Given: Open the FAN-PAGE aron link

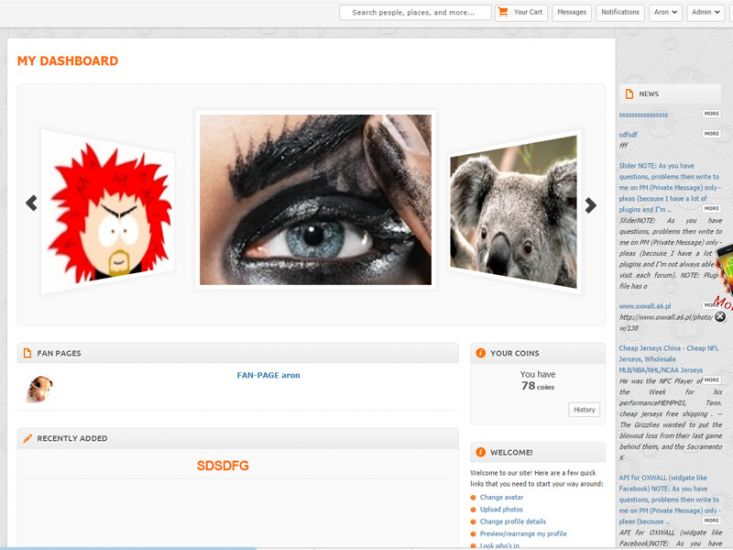Looking at the screenshot, I should point(268,375).
